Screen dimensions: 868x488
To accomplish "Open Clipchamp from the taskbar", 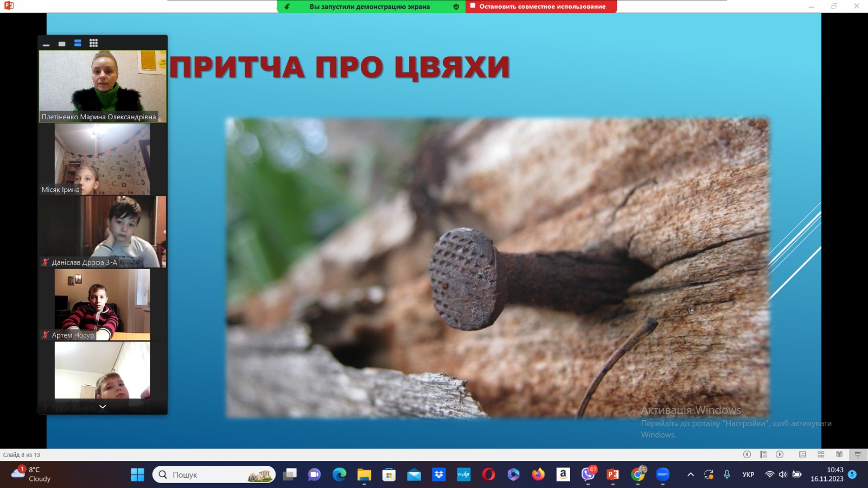I will [x=513, y=474].
